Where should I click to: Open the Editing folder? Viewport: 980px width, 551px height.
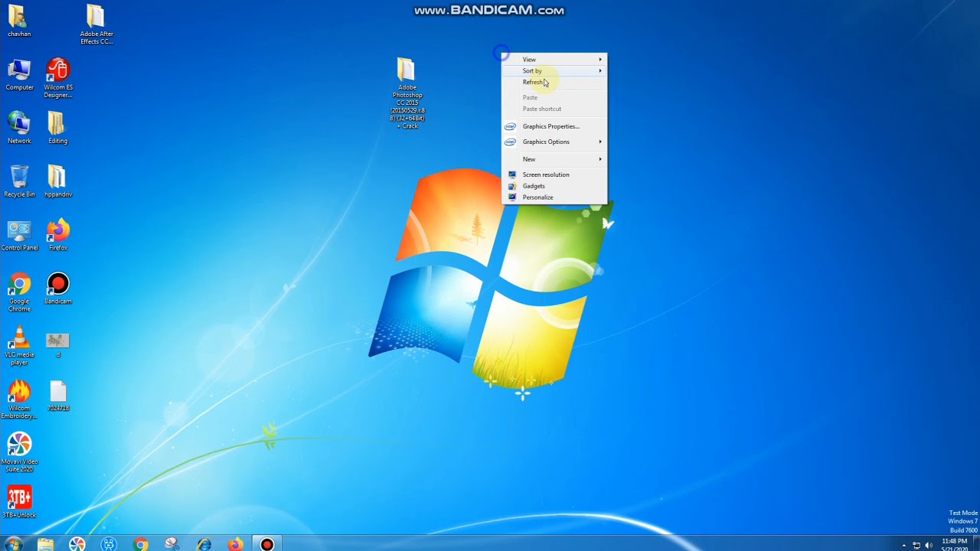tap(57, 128)
